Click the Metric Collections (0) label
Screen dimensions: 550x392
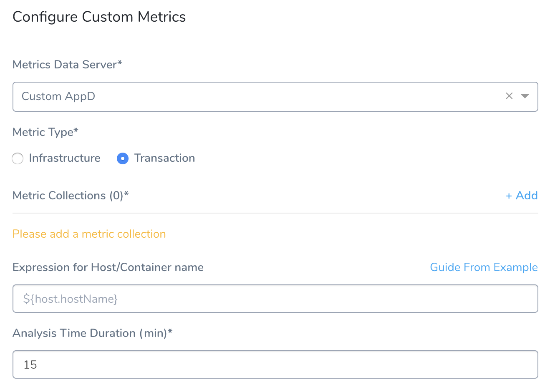(71, 196)
